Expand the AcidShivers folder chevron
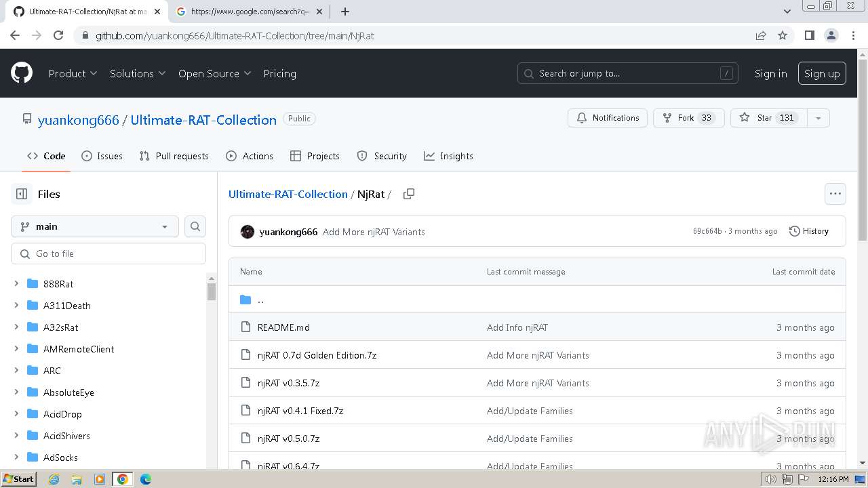Image resolution: width=868 pixels, height=488 pixels. point(16,436)
